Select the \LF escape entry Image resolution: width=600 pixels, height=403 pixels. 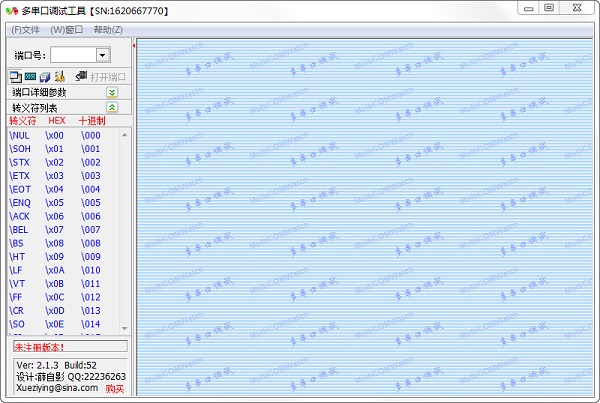coord(16,270)
